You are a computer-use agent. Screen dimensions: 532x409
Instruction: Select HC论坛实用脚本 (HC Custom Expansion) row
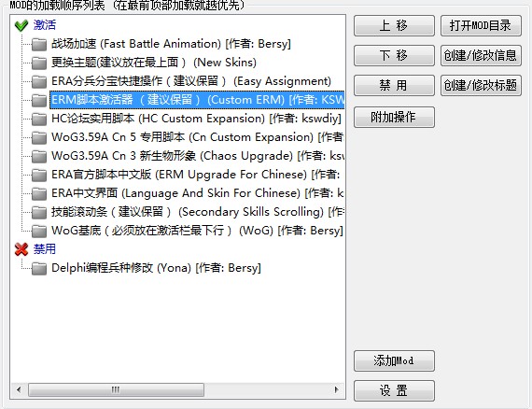click(x=196, y=119)
